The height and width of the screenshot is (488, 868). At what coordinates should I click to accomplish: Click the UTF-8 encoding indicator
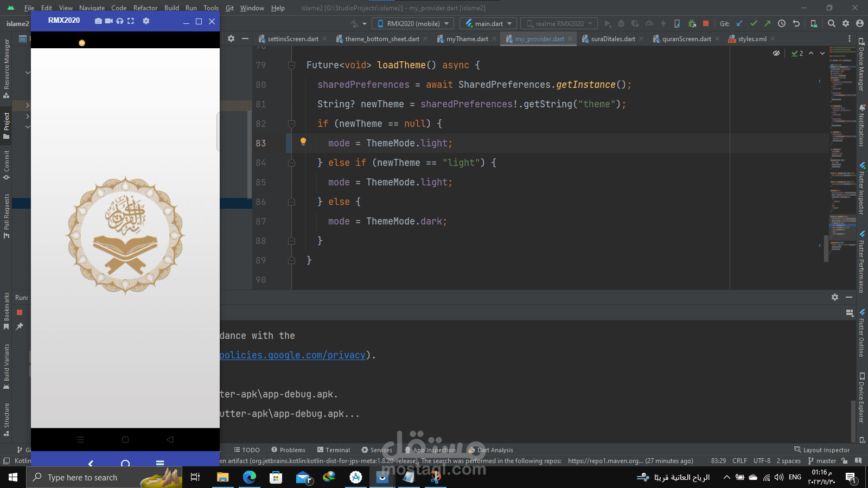click(x=762, y=461)
